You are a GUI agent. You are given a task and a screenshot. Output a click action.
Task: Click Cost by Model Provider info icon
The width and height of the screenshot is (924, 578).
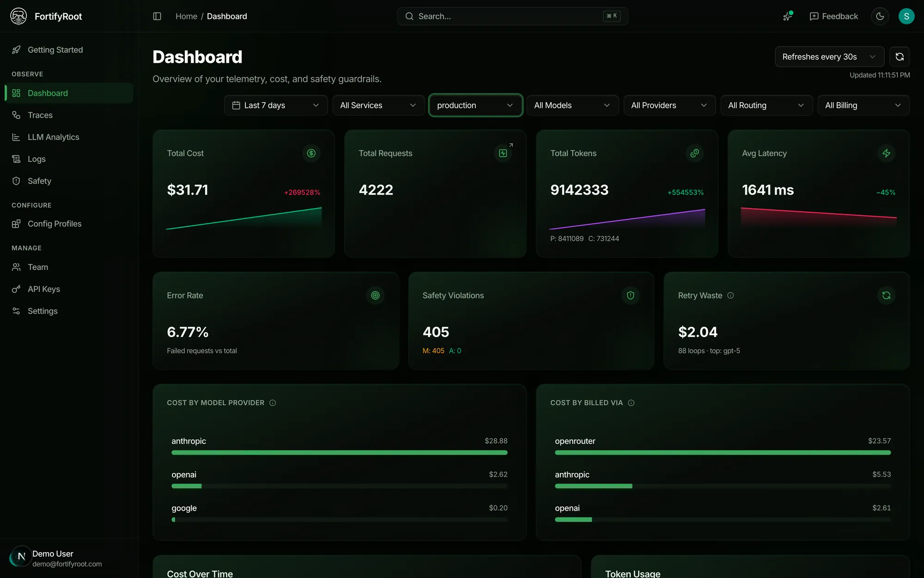click(x=273, y=403)
